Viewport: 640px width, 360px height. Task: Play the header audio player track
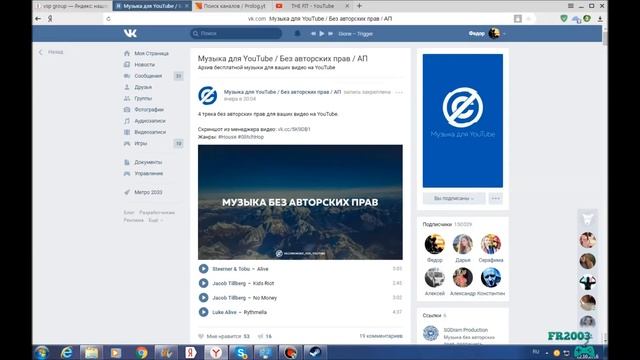pyautogui.click(x=322, y=33)
